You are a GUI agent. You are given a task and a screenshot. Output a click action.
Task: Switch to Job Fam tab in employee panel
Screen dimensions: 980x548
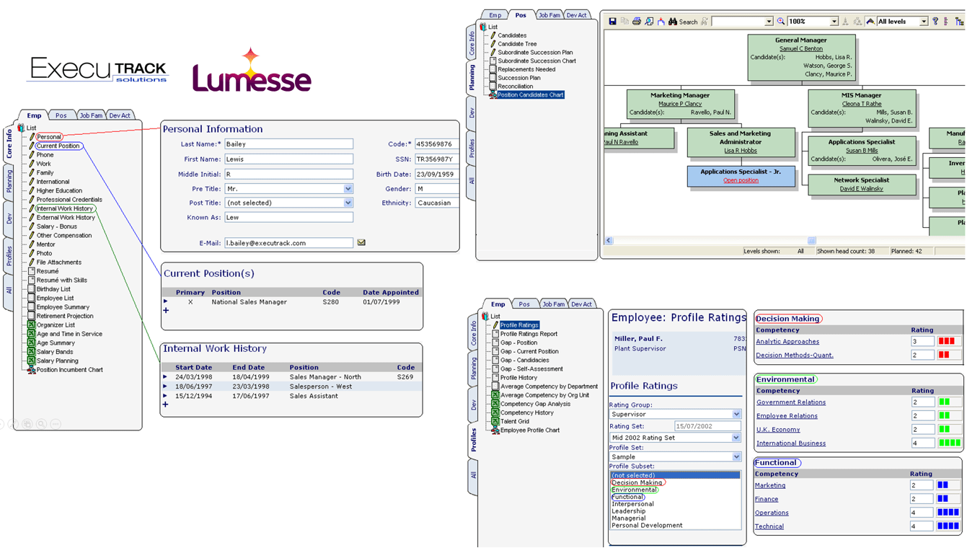(x=91, y=115)
